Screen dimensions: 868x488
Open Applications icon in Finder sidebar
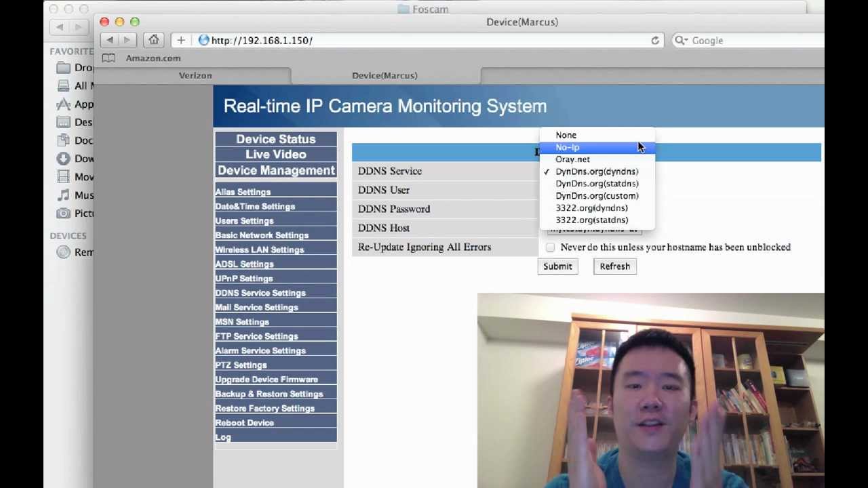(x=63, y=104)
